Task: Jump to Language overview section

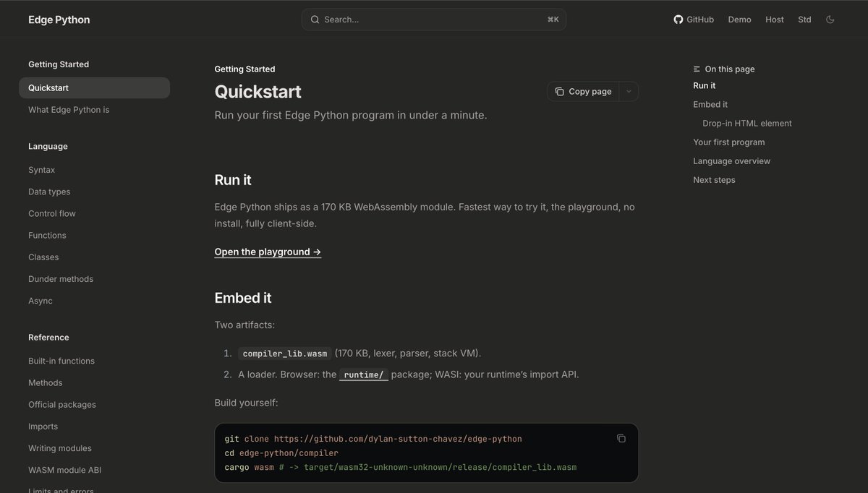Action: pyautogui.click(x=732, y=161)
